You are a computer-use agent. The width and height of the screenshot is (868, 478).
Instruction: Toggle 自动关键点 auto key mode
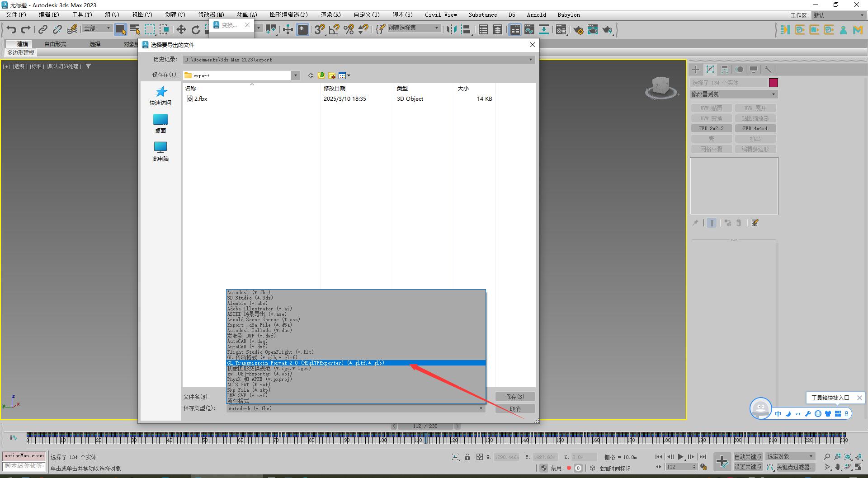pyautogui.click(x=748, y=457)
